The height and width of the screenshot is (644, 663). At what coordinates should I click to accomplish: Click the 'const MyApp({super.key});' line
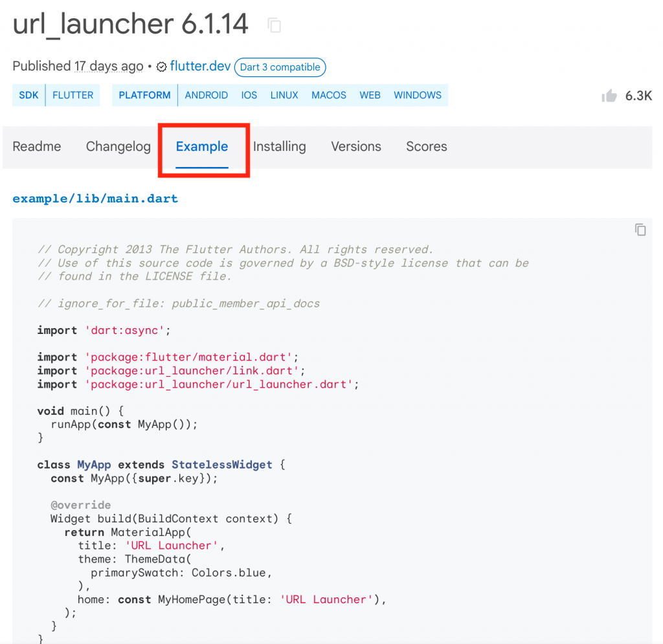tap(135, 478)
